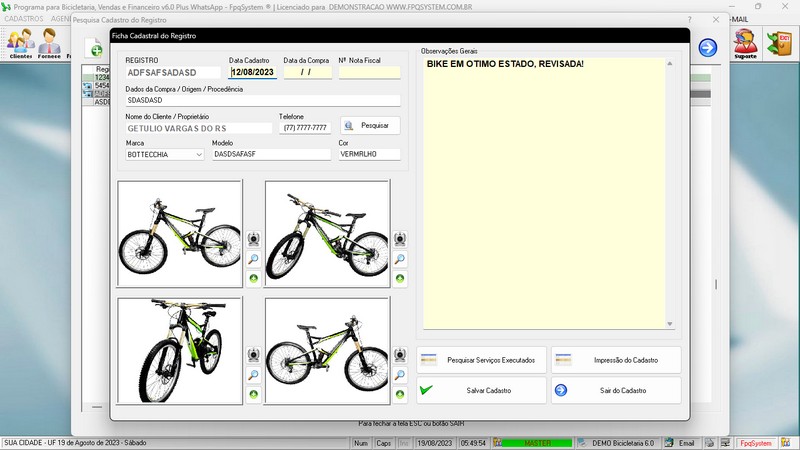
Task: Zoom the top-right bike photo
Action: coord(400,259)
